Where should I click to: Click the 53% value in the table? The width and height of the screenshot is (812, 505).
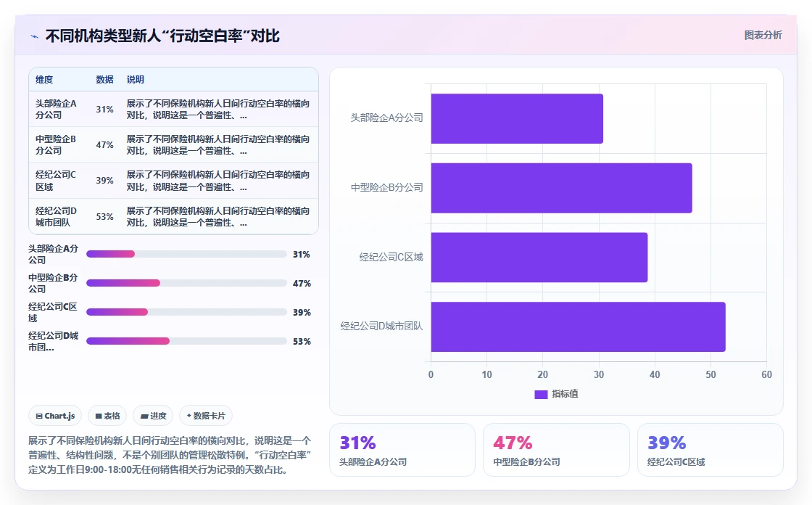[104, 217]
